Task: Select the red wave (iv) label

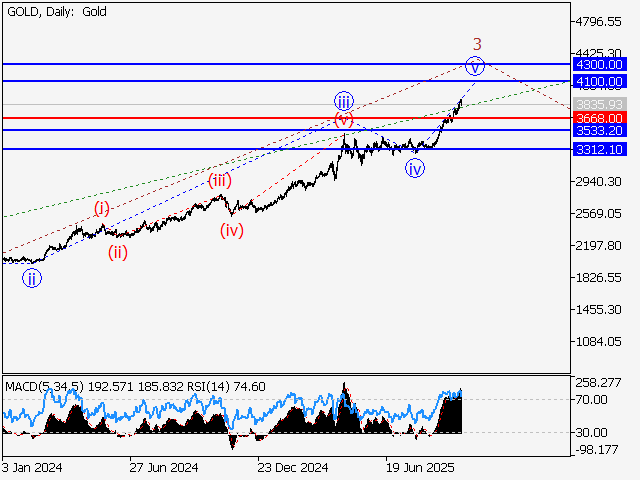Action: click(x=232, y=230)
